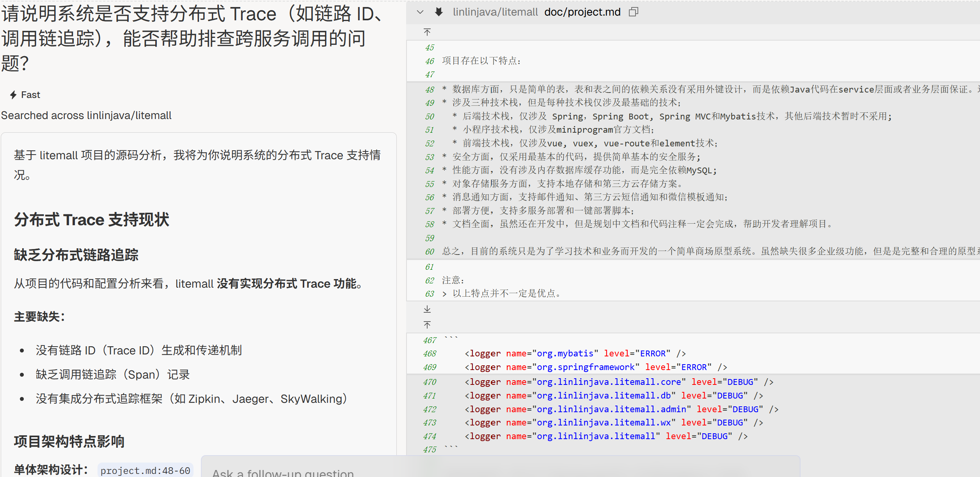This screenshot has height=477, width=980.
Task: Click the 分布式 Trace 支持现状 heading
Action: click(92, 220)
